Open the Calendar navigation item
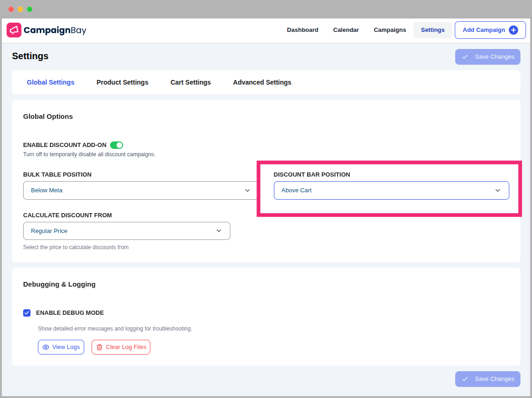This screenshot has width=532, height=398. [346, 30]
